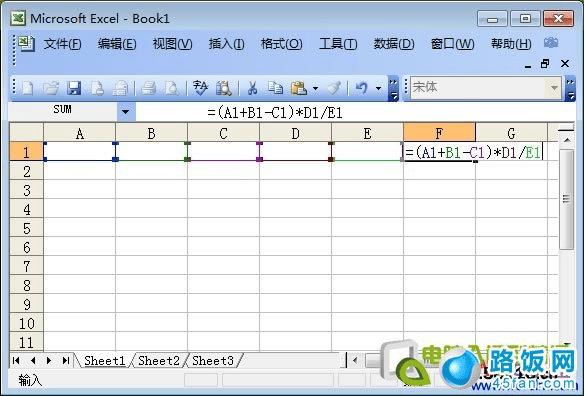Click the Print icon

coord(148,88)
